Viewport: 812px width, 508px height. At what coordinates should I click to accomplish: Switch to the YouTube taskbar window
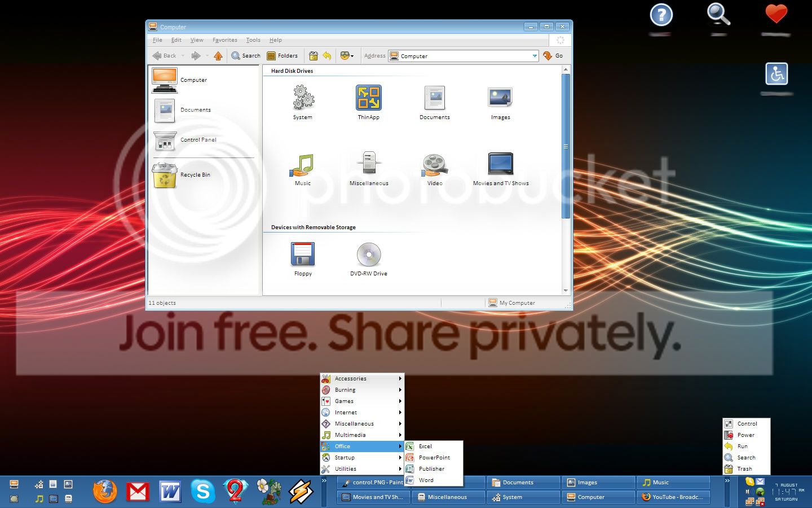(673, 497)
